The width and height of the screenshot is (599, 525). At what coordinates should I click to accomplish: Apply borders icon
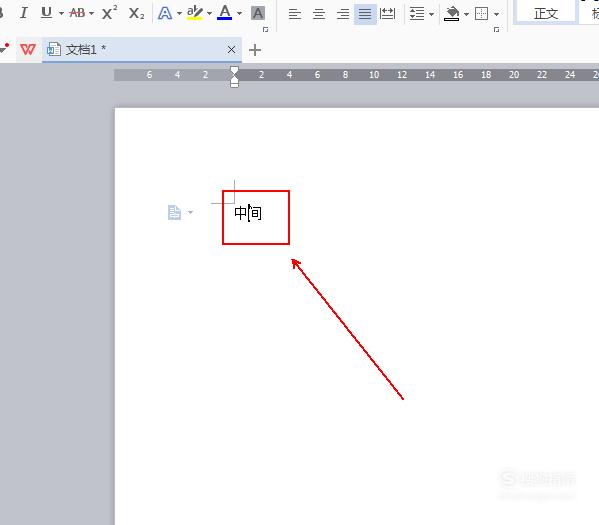point(481,14)
